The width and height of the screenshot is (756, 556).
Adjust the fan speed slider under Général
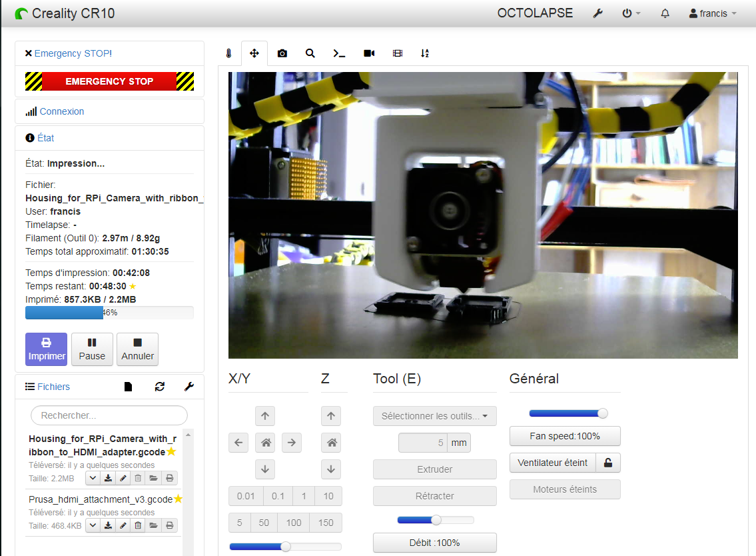(x=568, y=413)
